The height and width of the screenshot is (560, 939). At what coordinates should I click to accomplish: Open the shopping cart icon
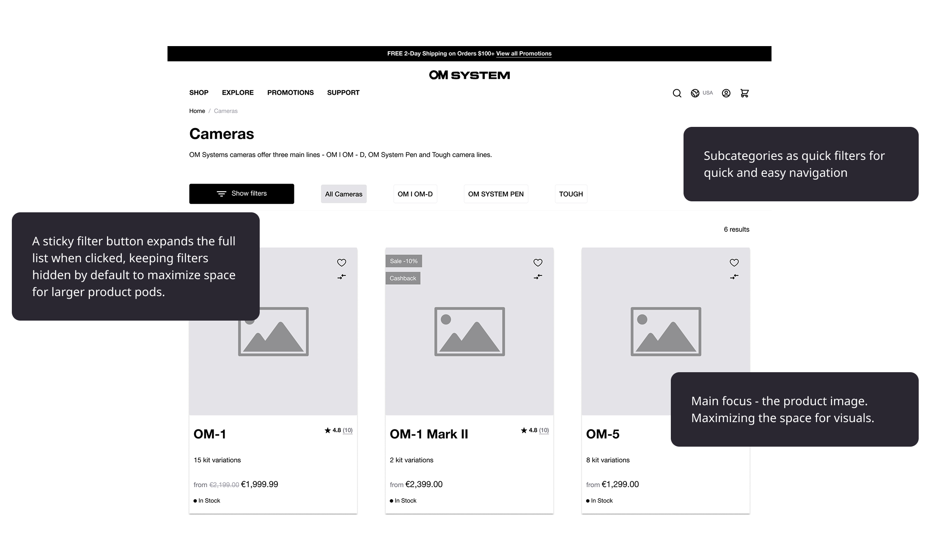[744, 93]
